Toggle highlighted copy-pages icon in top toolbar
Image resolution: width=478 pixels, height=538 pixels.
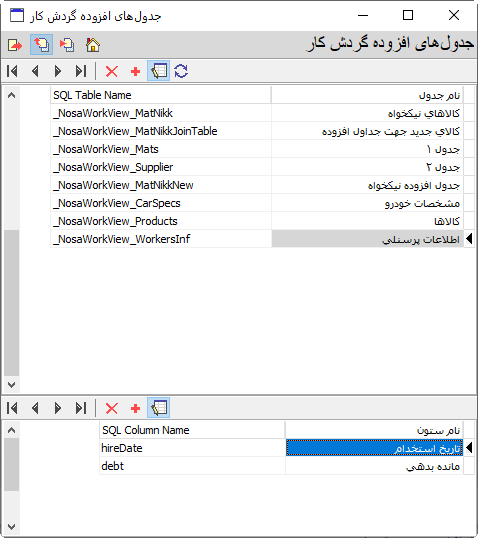pyautogui.click(x=42, y=45)
